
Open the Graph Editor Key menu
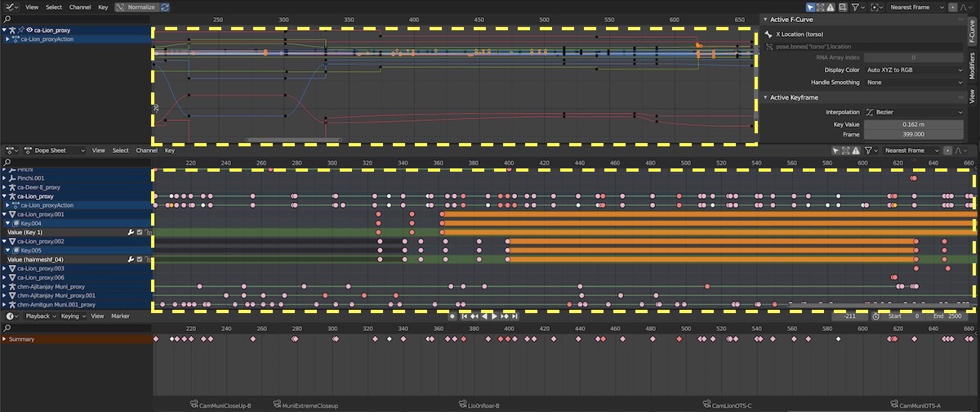(x=103, y=7)
